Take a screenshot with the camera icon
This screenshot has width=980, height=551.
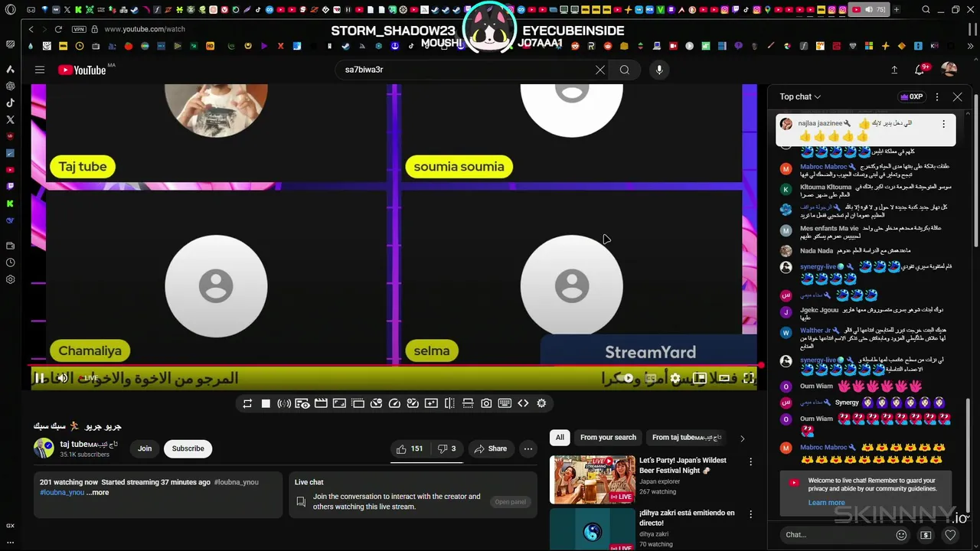[x=486, y=403]
